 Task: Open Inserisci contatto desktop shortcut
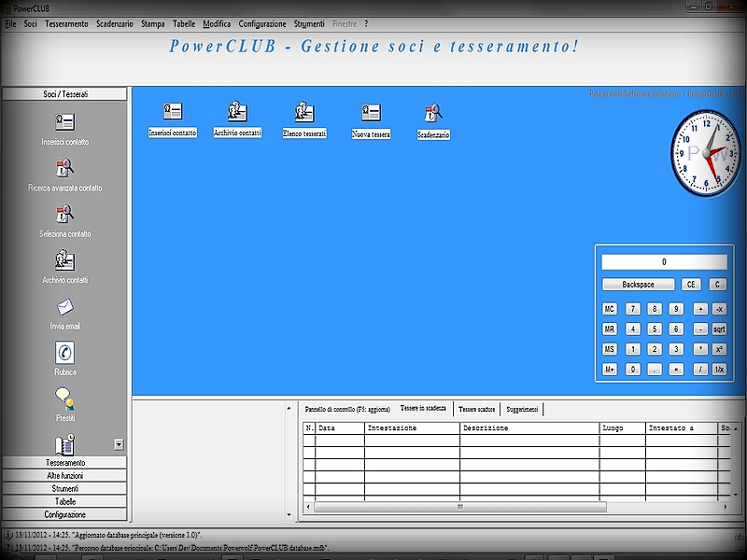tap(173, 119)
